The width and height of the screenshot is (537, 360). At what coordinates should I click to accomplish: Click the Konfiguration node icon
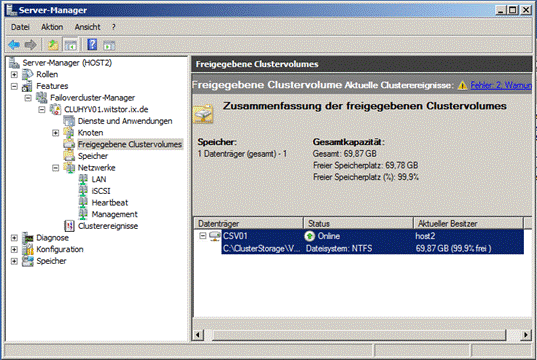[27, 249]
